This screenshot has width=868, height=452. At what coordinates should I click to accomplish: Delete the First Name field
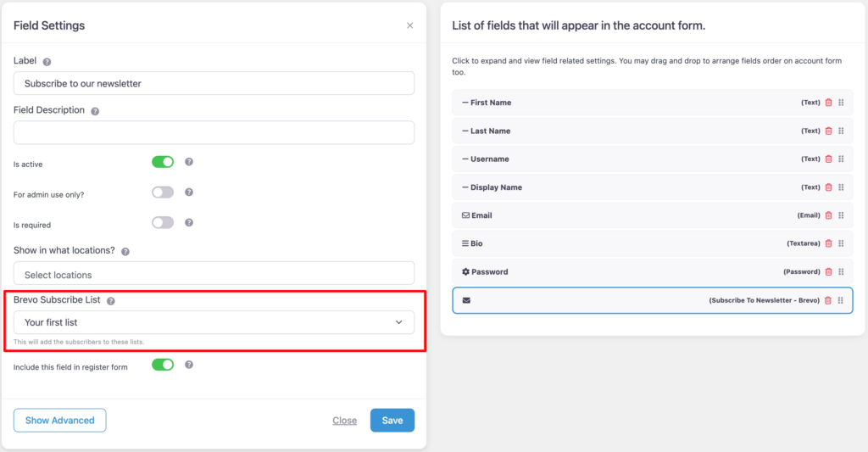click(828, 103)
